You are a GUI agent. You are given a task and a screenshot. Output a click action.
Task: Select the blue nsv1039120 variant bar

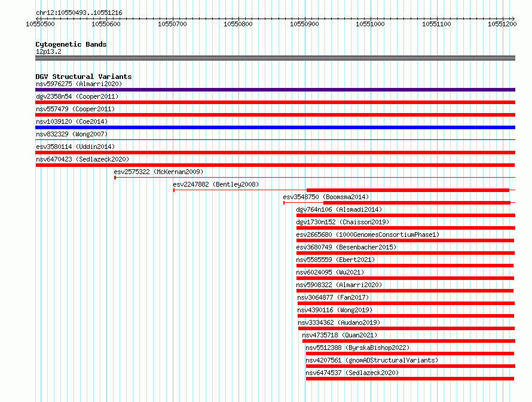[275, 127]
